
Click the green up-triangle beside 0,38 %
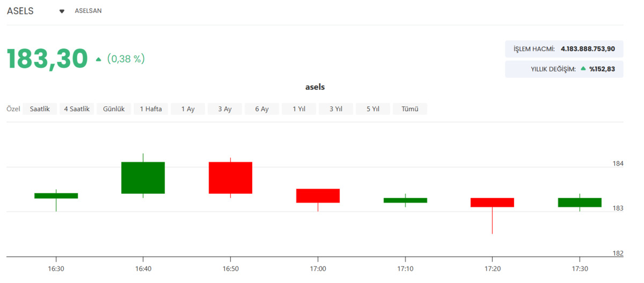click(x=98, y=60)
